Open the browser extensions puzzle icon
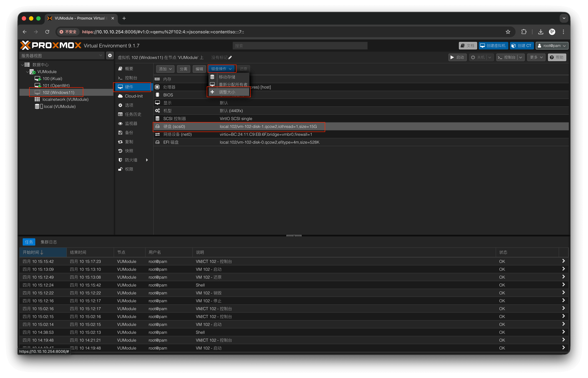588x378 pixels. coord(524,32)
